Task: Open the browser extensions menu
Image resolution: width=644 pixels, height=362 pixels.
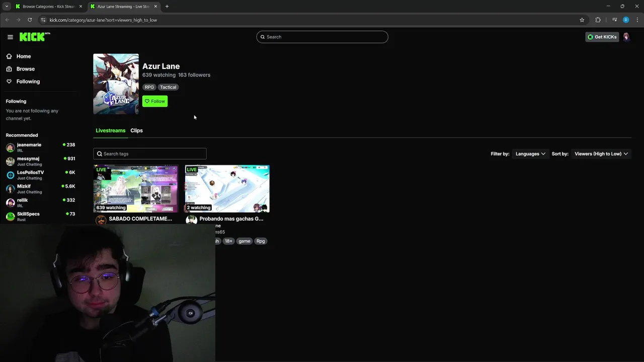Action: (598, 20)
